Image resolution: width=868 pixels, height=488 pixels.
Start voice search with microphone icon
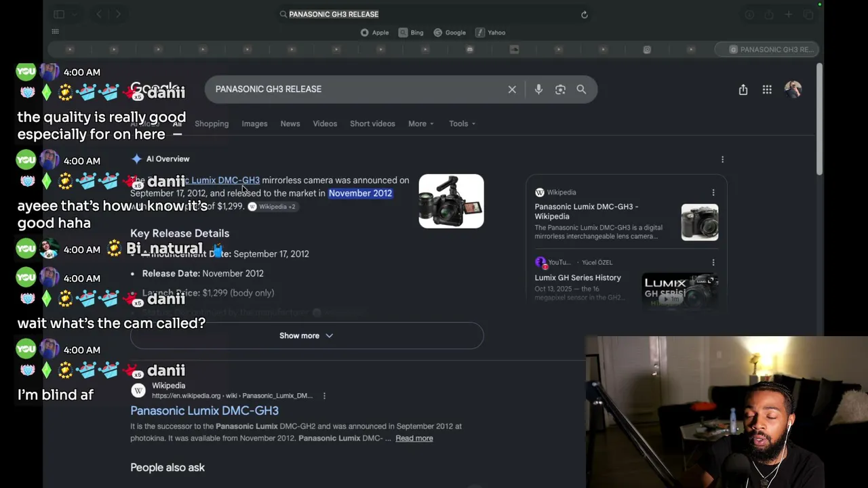[x=538, y=89]
